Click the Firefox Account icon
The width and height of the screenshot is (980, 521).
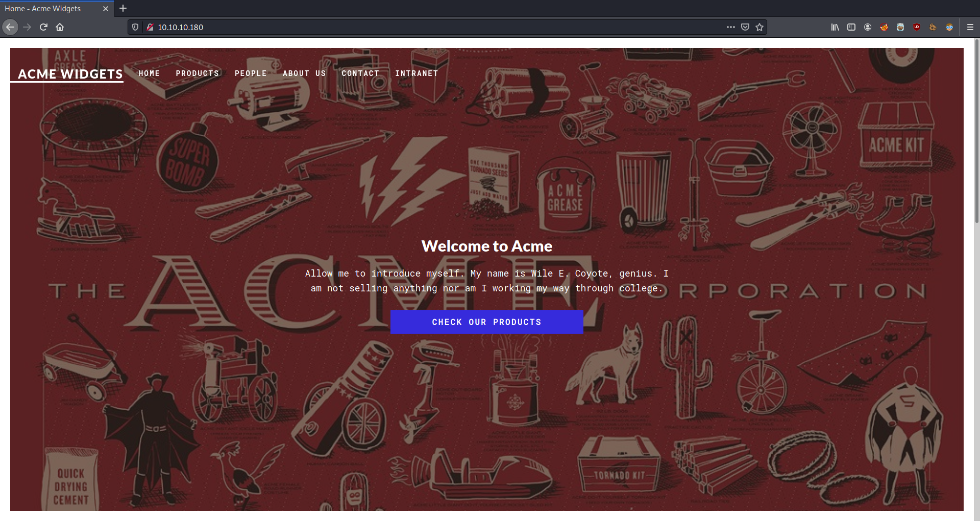[868, 27]
